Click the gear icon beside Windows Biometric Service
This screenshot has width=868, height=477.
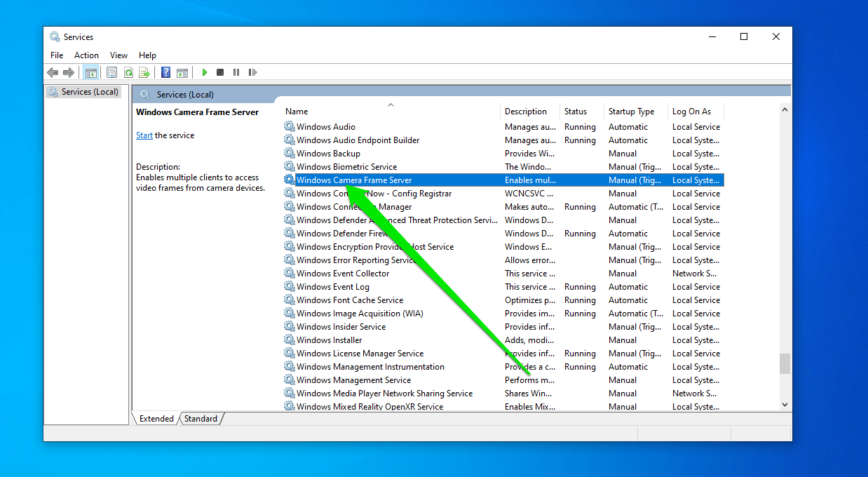[x=290, y=167]
